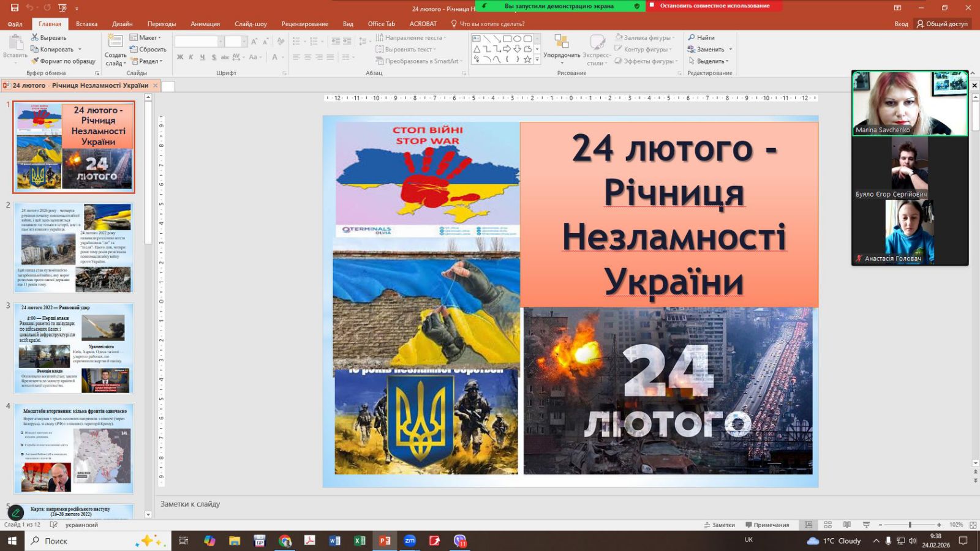Image resolution: width=980 pixels, height=551 pixels.
Task: Switch to the Анимация ribbon tab
Action: coord(205,24)
